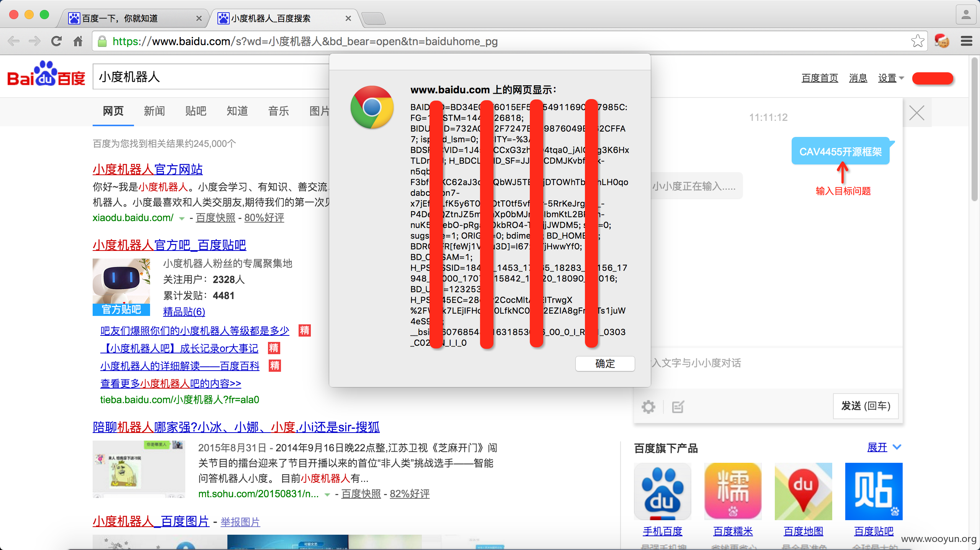Click the sohu result thumbnail image
This screenshot has height=550, width=980.
(139, 469)
